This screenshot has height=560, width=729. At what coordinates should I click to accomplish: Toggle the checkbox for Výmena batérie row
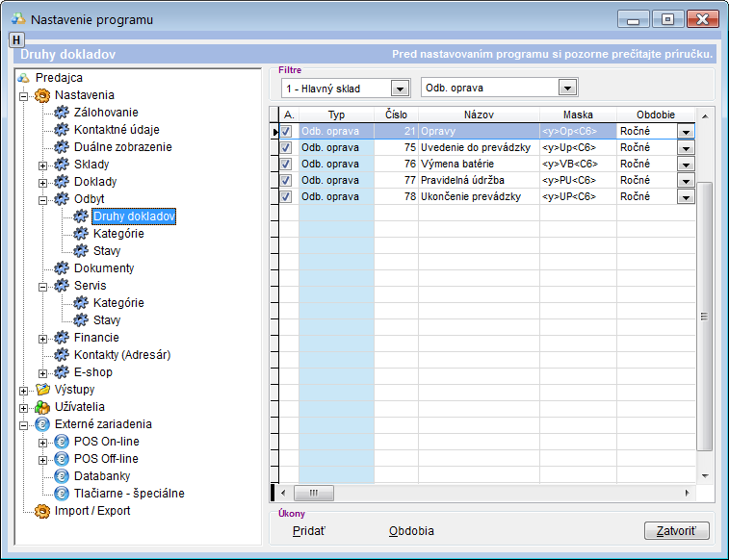pos(288,164)
